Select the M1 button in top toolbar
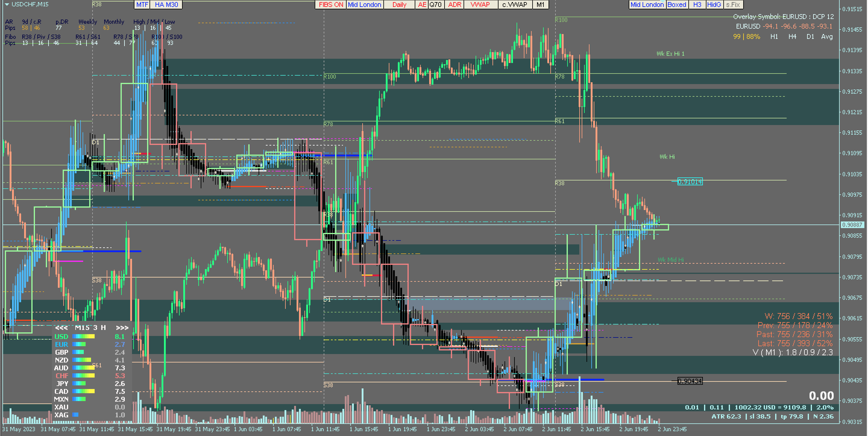 pos(540,5)
